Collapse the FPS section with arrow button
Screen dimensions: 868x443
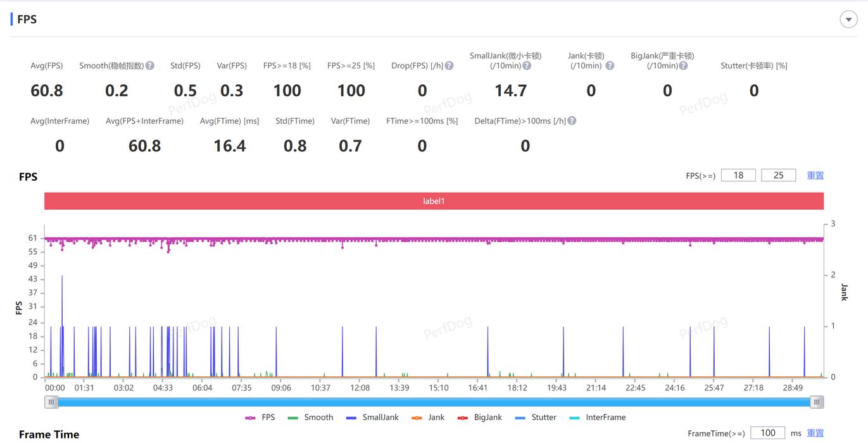[848, 19]
